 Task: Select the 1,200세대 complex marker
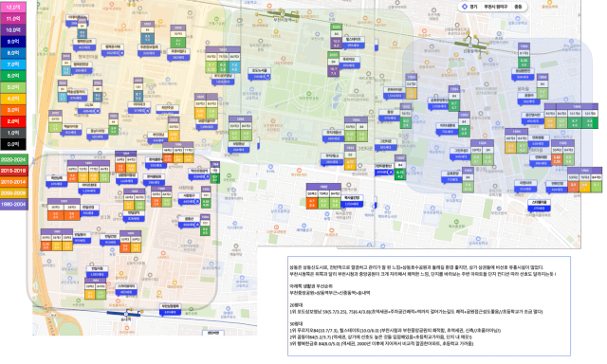[352, 200]
